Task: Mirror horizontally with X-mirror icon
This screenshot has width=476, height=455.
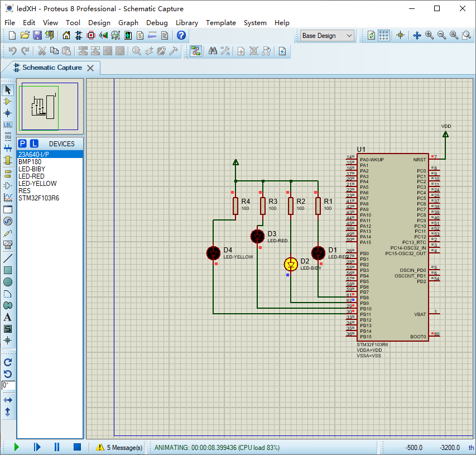Action: pyautogui.click(x=8, y=400)
